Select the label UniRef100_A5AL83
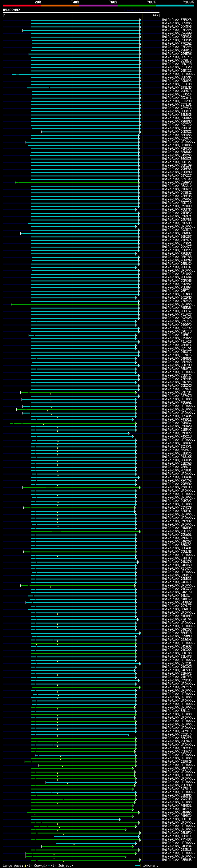This screenshot has height=868, width=197. tap(177, 487)
